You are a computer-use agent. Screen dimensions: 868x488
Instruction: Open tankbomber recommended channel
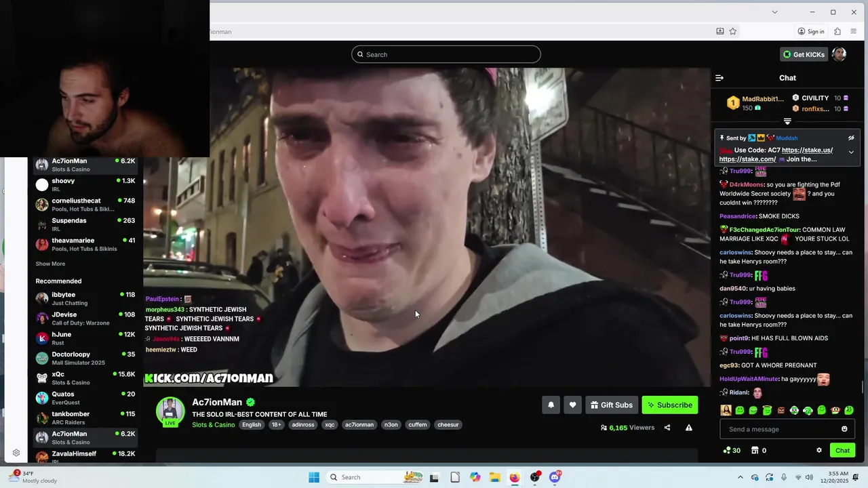point(86,418)
